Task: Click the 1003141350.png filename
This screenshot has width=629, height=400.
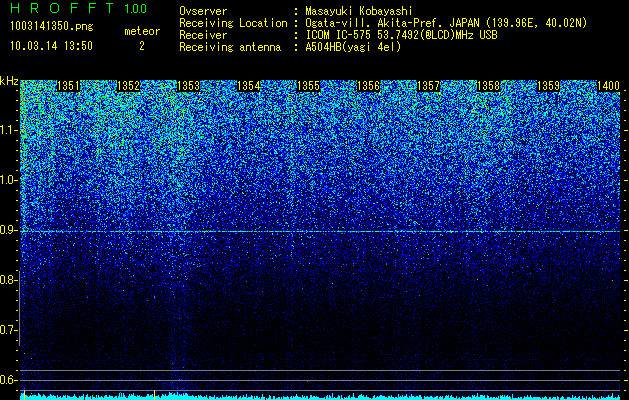Action: point(52,27)
